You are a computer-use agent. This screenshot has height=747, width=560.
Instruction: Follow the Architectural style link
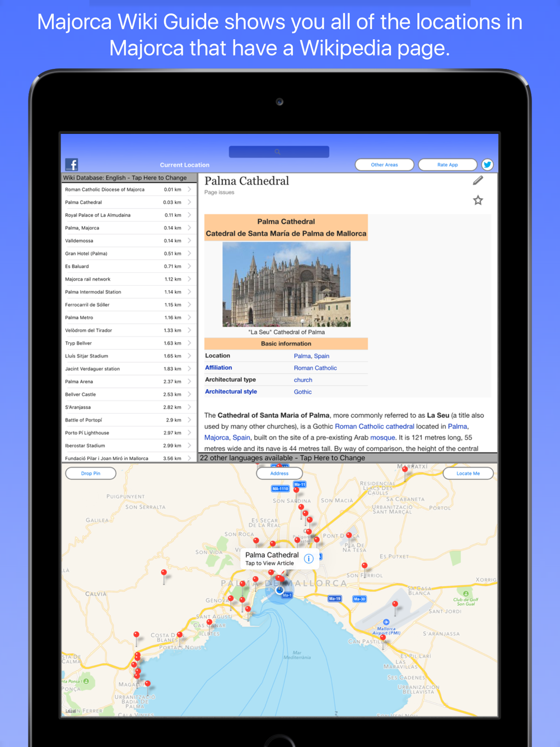pos(231,392)
